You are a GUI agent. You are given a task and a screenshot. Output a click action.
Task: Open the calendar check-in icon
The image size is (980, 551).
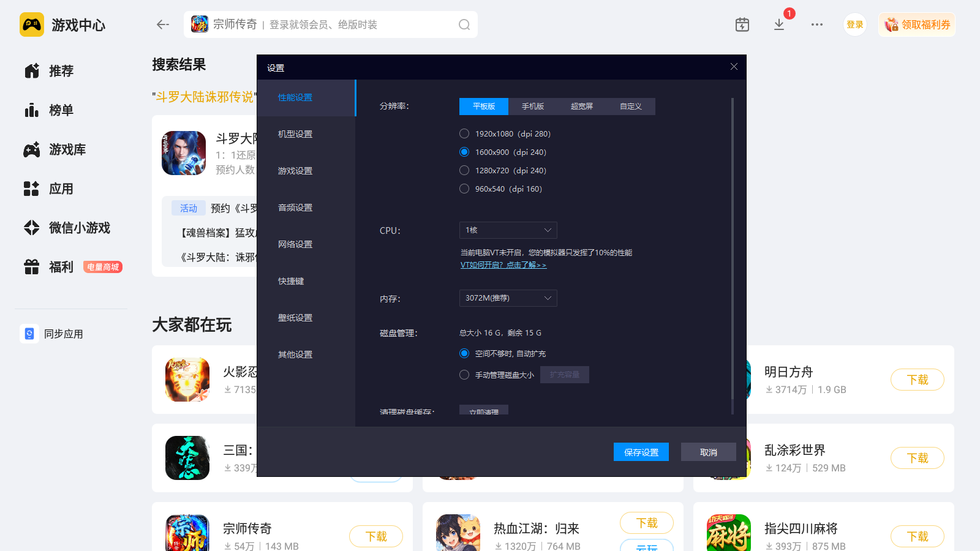point(742,24)
